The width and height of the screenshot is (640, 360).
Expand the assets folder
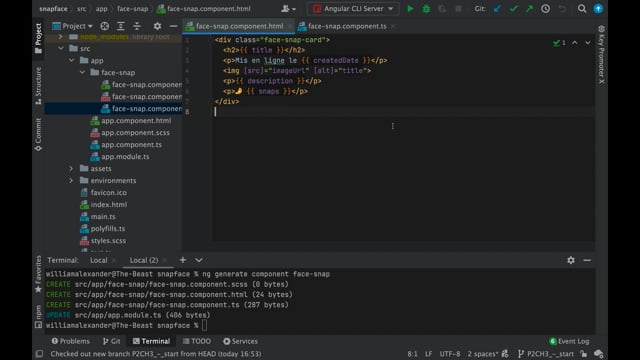71,169
